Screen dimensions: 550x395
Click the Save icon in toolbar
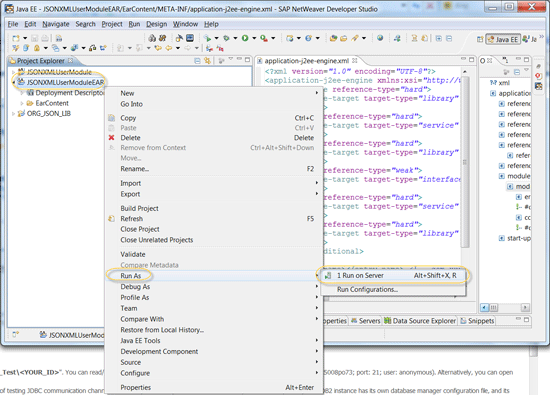[34, 38]
